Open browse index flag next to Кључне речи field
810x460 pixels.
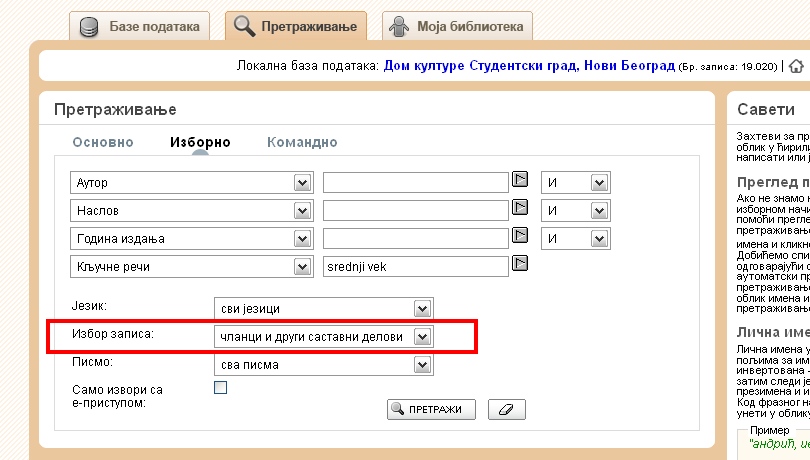520,263
